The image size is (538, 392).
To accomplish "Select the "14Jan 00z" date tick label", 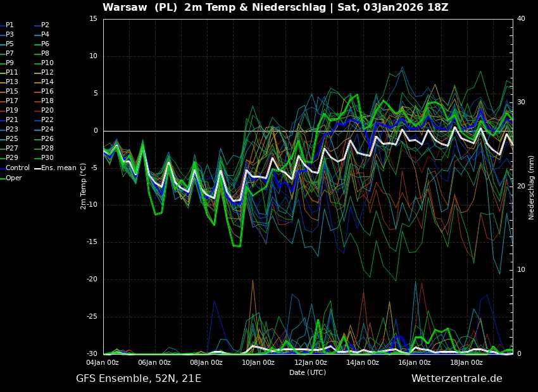I will tap(363, 362).
